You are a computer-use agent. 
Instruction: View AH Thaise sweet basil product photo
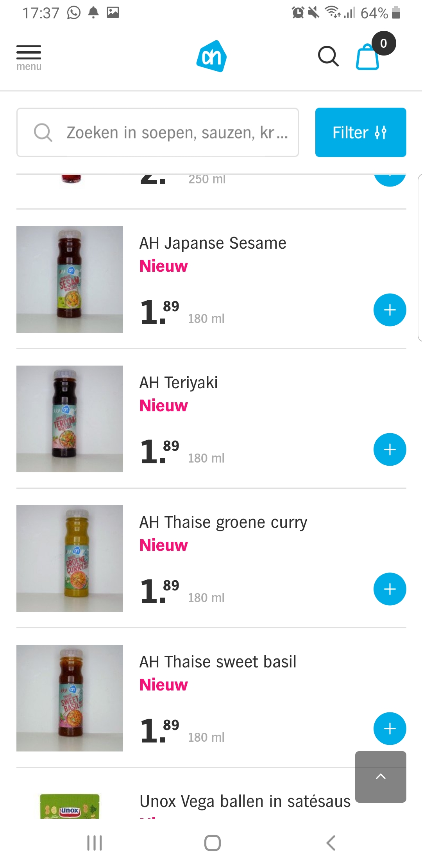pyautogui.click(x=70, y=698)
